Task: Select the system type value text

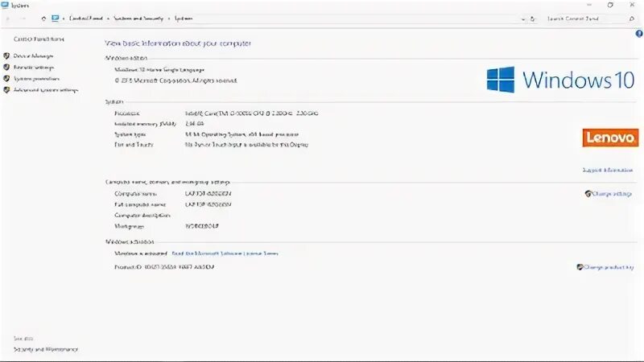Action: coord(242,134)
